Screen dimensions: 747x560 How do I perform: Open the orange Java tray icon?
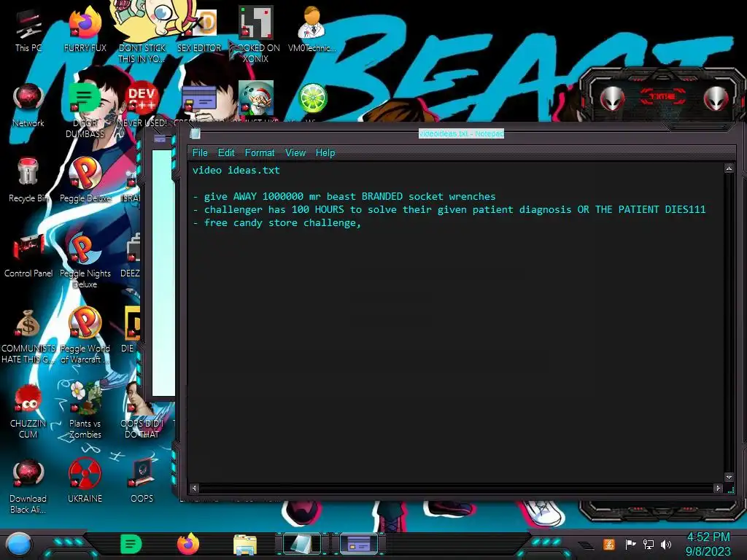click(609, 544)
